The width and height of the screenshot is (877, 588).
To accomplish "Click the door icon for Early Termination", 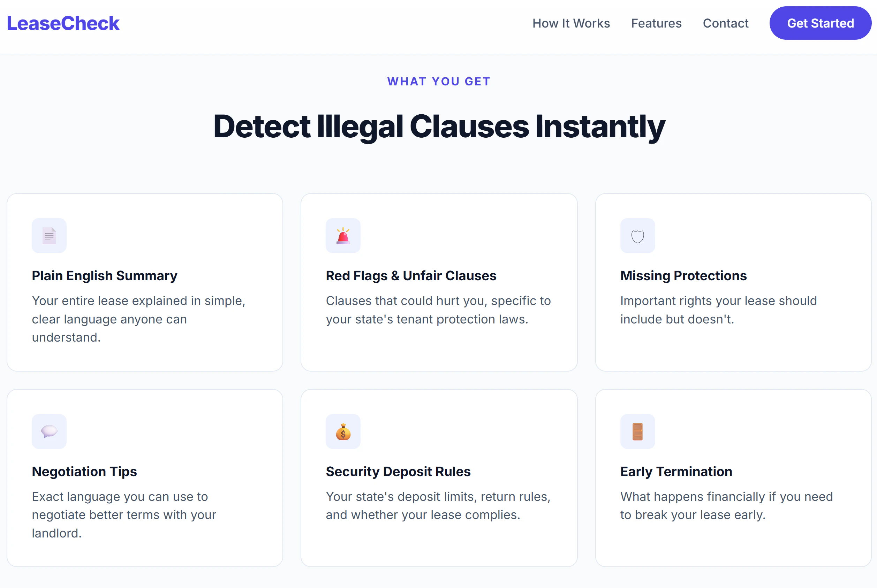I will 637,431.
